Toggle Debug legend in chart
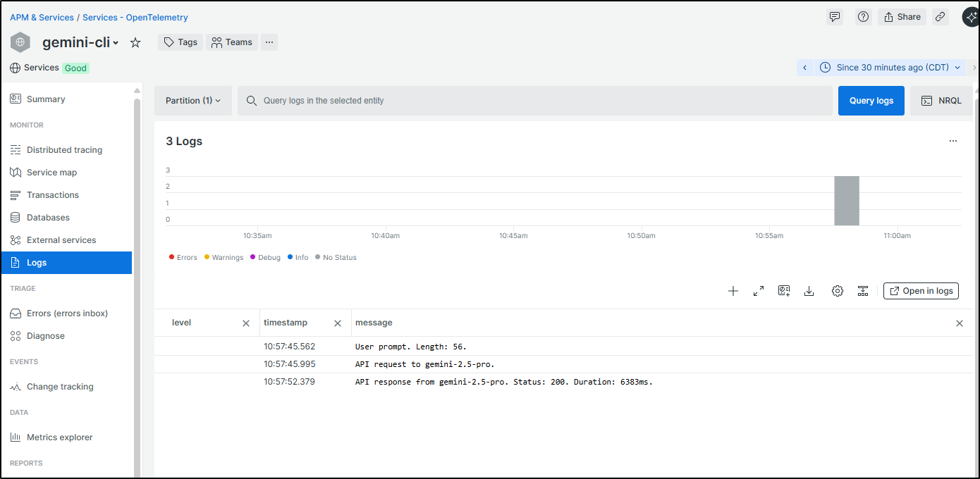 point(265,257)
